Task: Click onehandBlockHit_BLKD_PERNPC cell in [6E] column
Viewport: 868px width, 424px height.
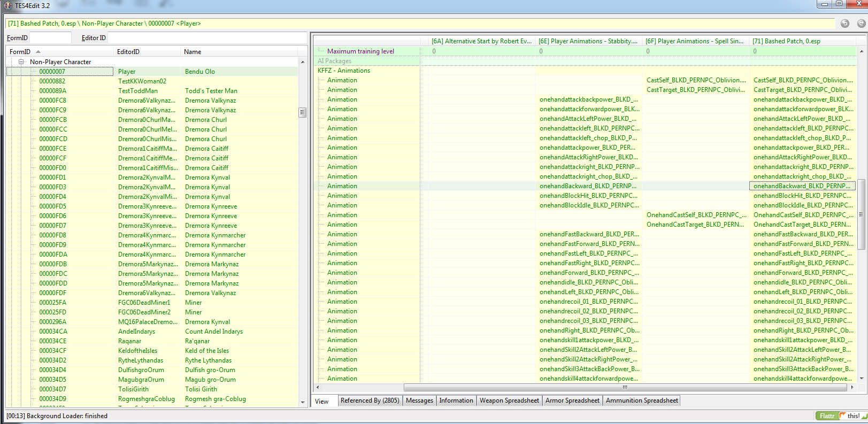Action: [589, 196]
